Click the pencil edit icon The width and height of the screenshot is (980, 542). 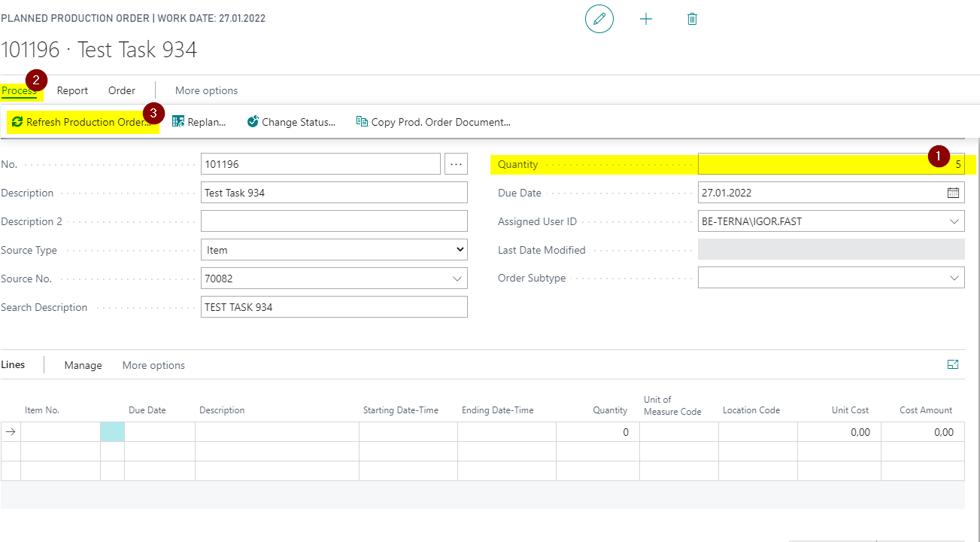(599, 19)
